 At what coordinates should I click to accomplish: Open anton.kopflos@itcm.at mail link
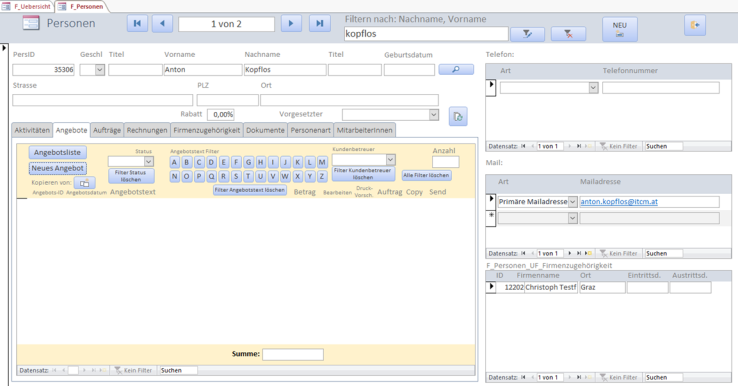click(619, 201)
